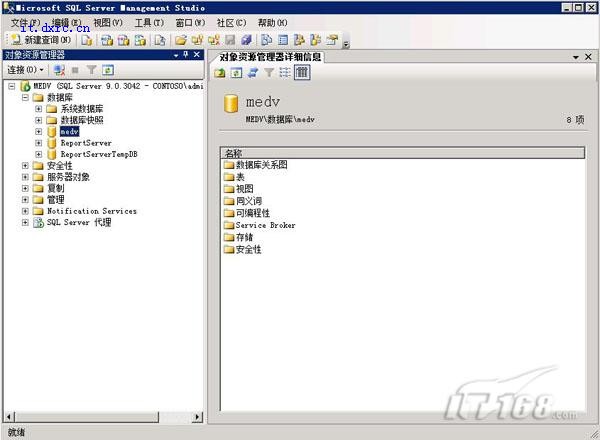Switch to list view icon in details toolbar
Viewport: 600px width, 440px height.
[285, 73]
